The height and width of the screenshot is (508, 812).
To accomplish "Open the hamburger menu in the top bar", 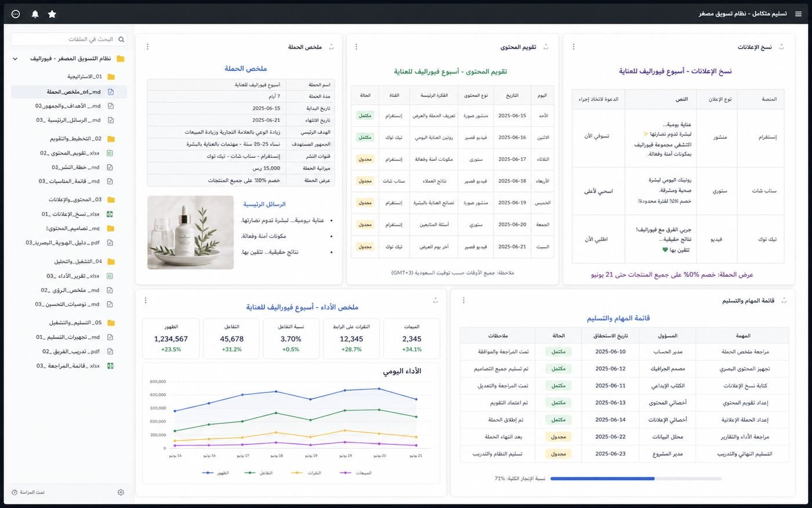I will click(x=798, y=14).
